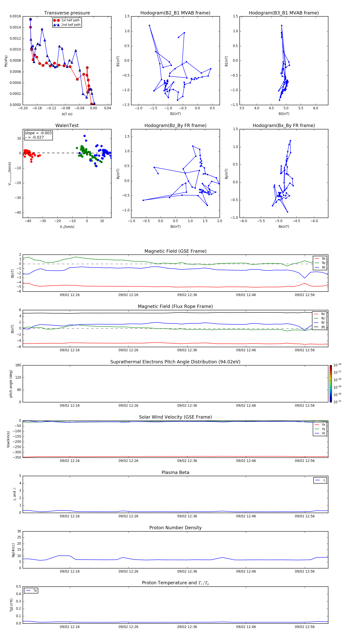Click the 'B3(nT)' x-axis label
The height and width of the screenshot is (644, 351).
point(284,114)
